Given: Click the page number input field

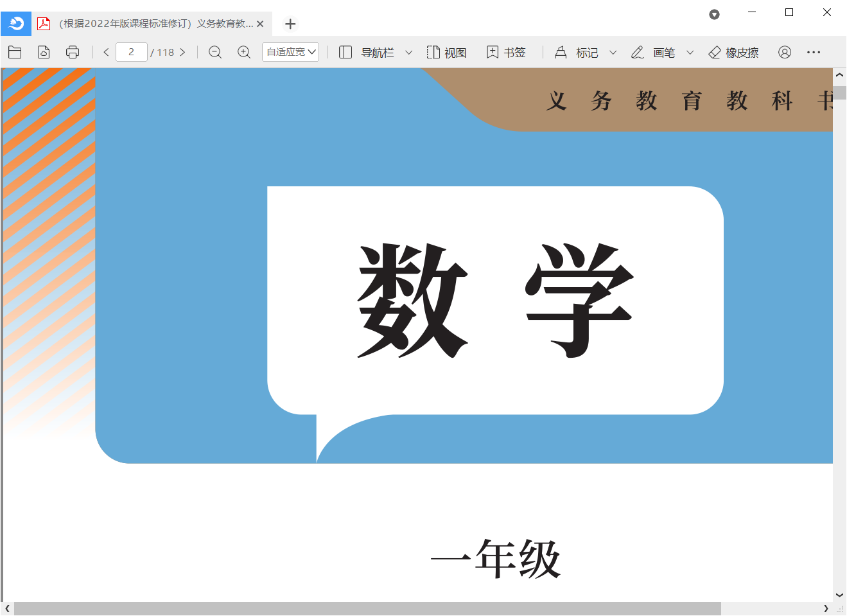Looking at the screenshot, I should pyautogui.click(x=131, y=52).
